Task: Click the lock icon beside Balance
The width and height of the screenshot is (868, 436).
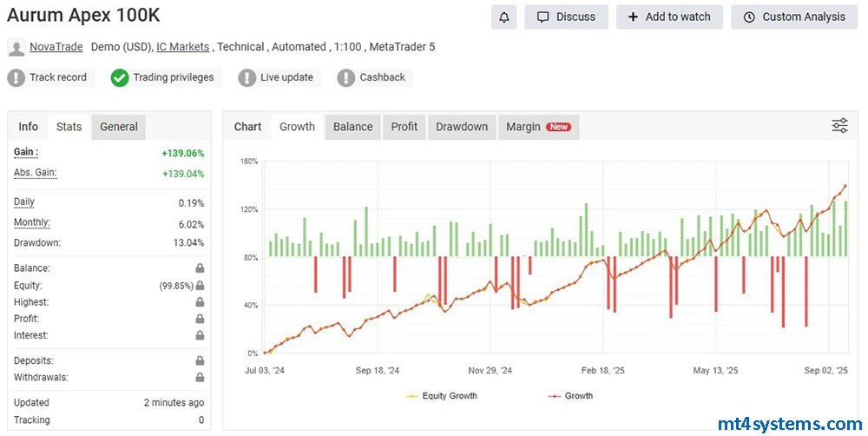Action: (x=200, y=268)
